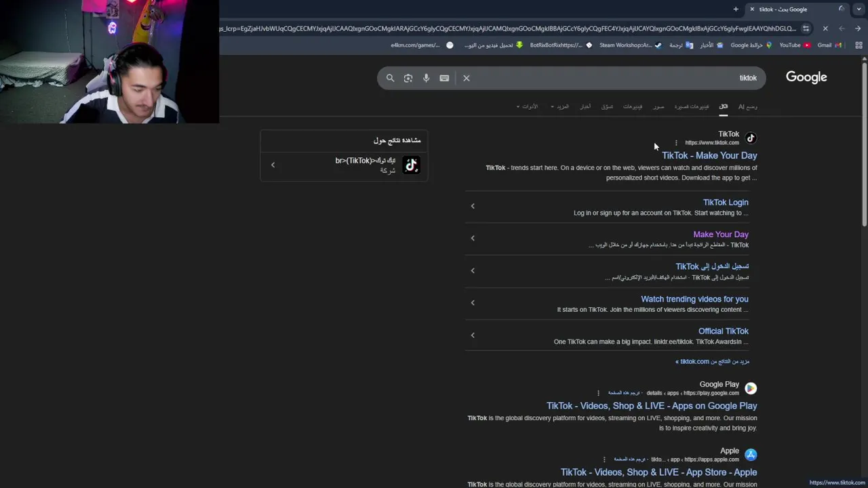Switch to أخبار news tab

point(585,106)
